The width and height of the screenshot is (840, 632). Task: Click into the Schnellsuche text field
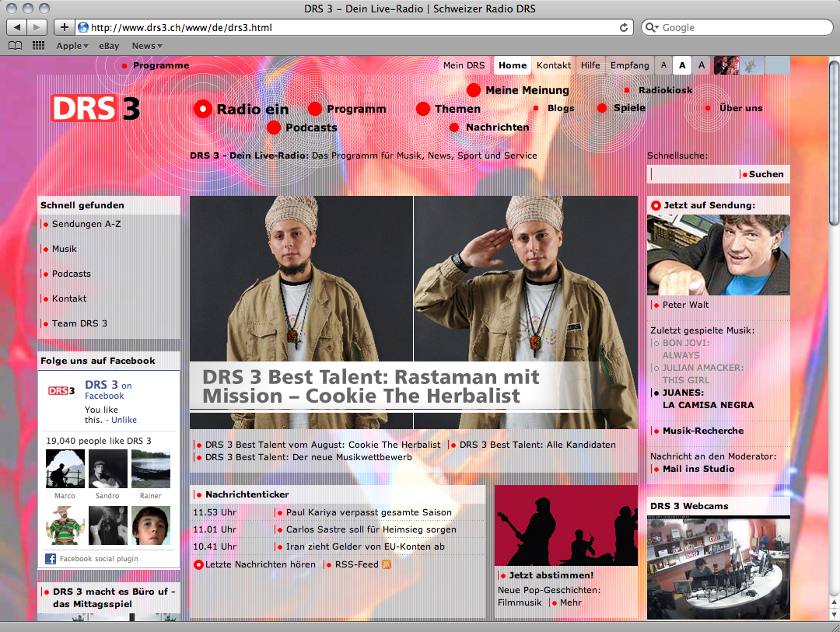pos(694,174)
